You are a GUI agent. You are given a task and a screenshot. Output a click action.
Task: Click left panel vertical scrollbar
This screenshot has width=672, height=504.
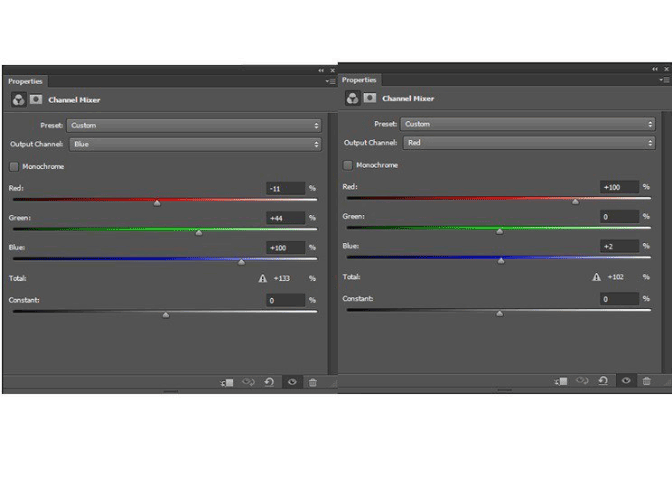point(333,243)
